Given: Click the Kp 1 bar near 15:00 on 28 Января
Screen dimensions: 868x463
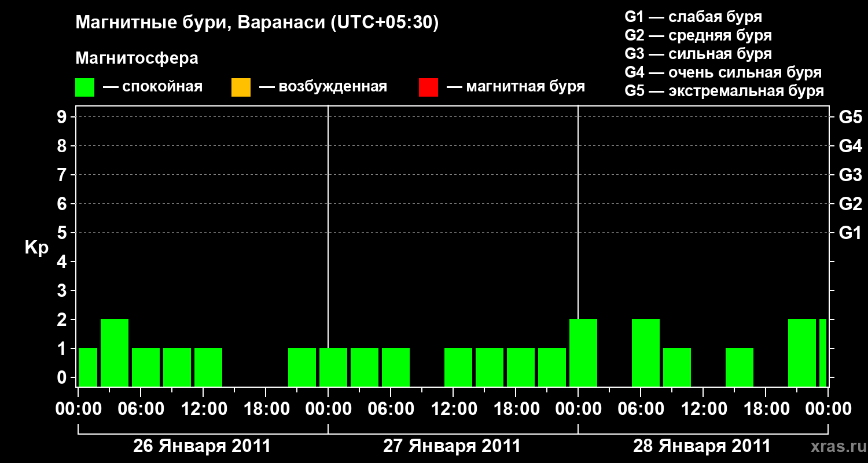Looking at the screenshot, I should click(740, 367).
